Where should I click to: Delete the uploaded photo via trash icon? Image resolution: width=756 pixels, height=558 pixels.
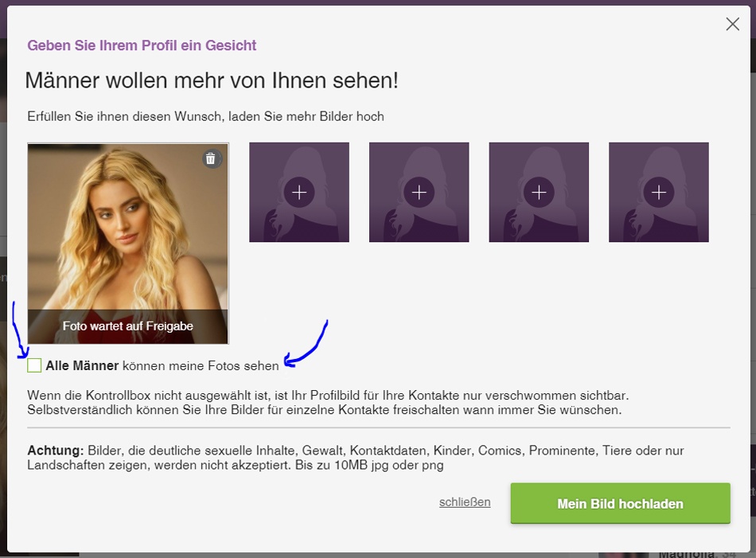211,158
